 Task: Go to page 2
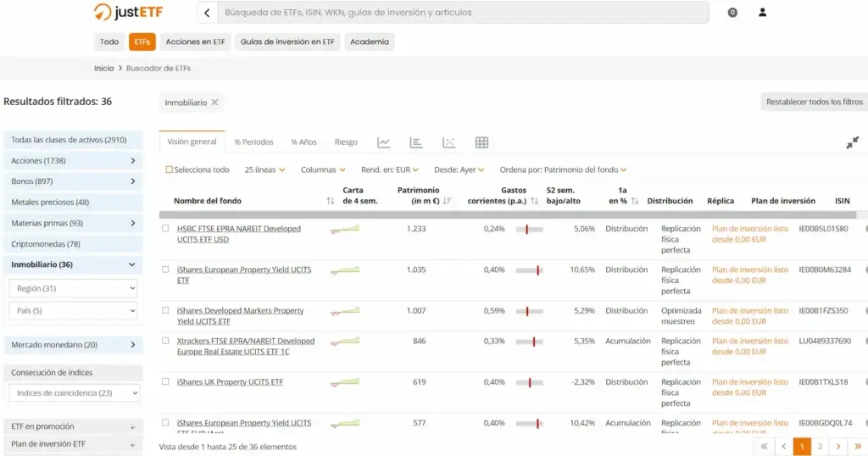[820, 447]
